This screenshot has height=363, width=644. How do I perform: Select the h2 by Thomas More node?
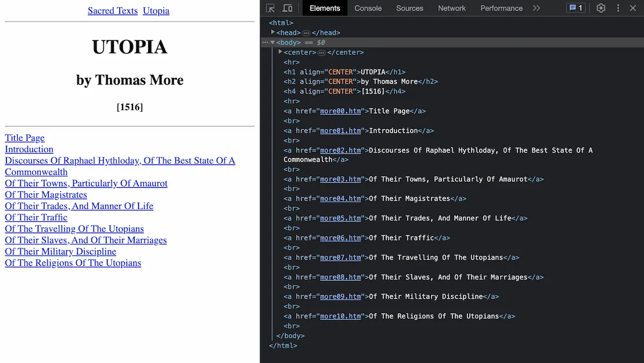click(x=361, y=82)
